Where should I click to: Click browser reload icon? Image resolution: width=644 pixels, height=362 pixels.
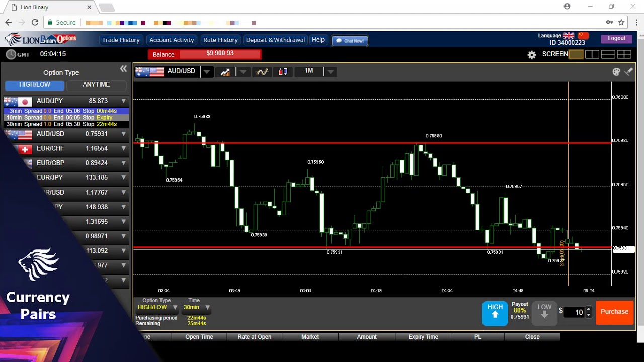coord(35,22)
